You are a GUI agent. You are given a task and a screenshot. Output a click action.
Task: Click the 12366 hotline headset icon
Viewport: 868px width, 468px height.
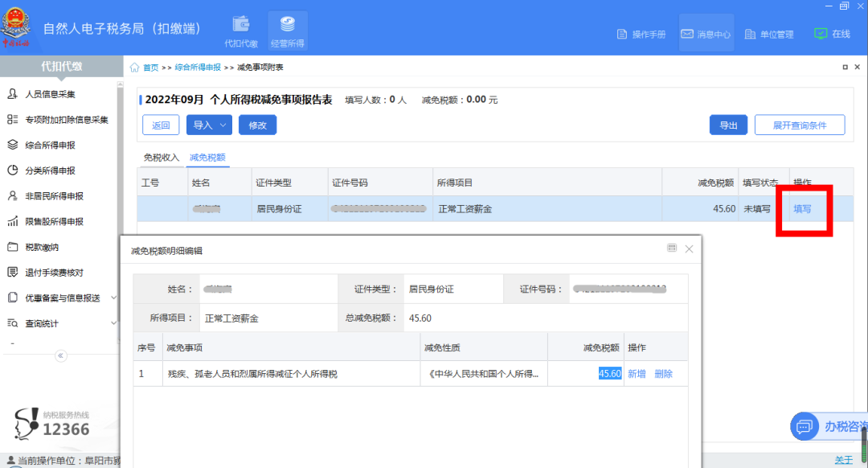click(26, 424)
